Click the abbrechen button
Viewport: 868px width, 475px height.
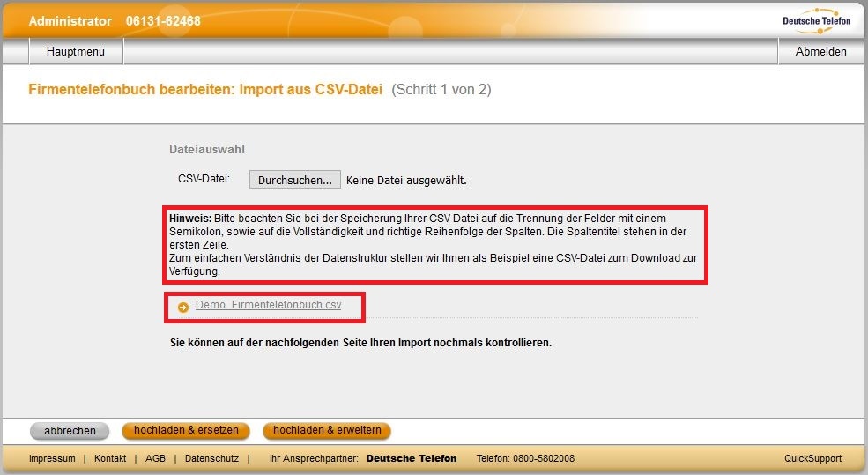click(x=70, y=431)
